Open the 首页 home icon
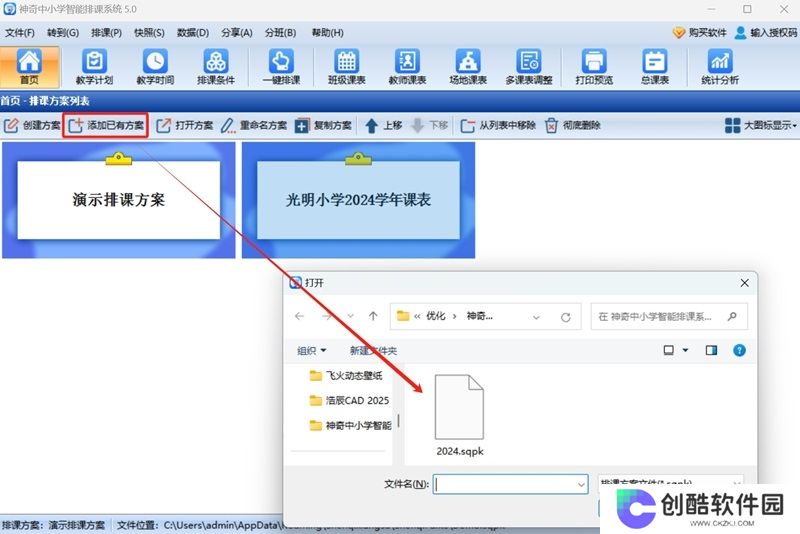800x534 pixels. click(30, 66)
